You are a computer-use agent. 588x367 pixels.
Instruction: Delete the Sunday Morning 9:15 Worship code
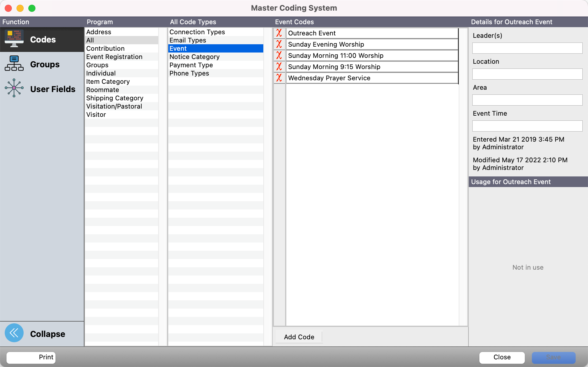(279, 67)
